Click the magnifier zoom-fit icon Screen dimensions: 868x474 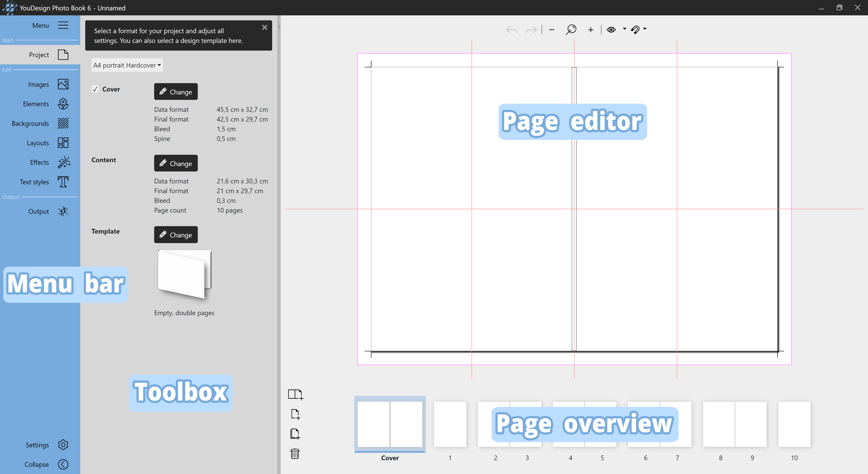[x=571, y=30]
